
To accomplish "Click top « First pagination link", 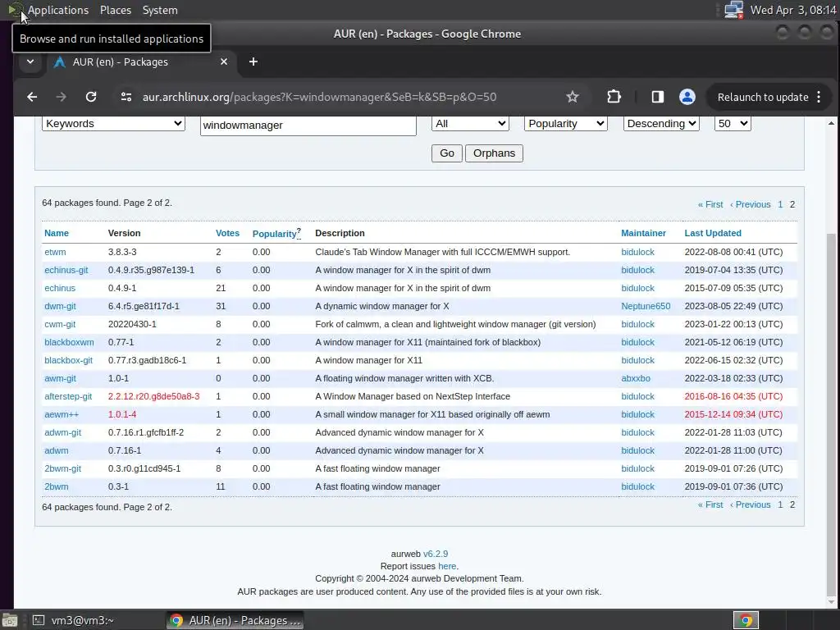I will [710, 204].
